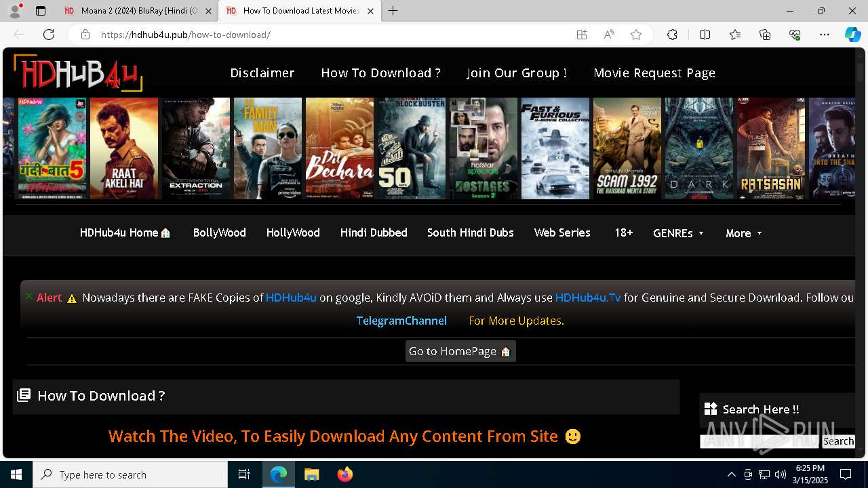Open the Gandi Baat 5 poster
The height and width of the screenshot is (488, 868).
click(x=52, y=148)
